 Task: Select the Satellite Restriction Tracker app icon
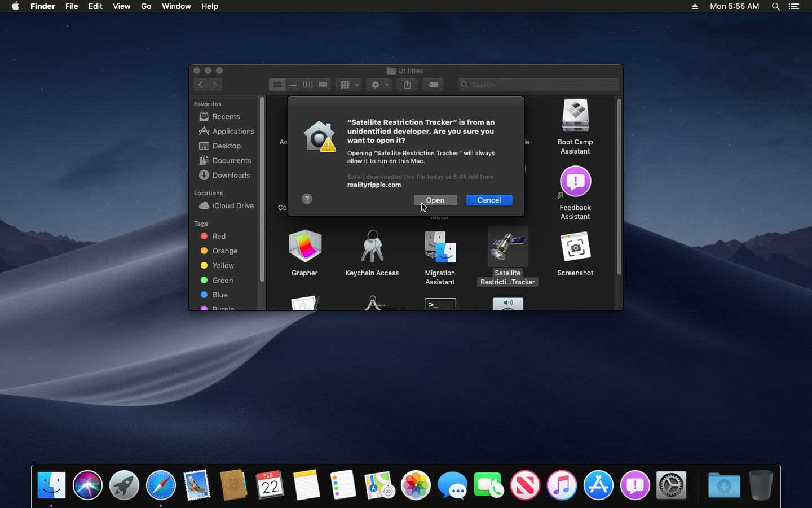point(507,247)
